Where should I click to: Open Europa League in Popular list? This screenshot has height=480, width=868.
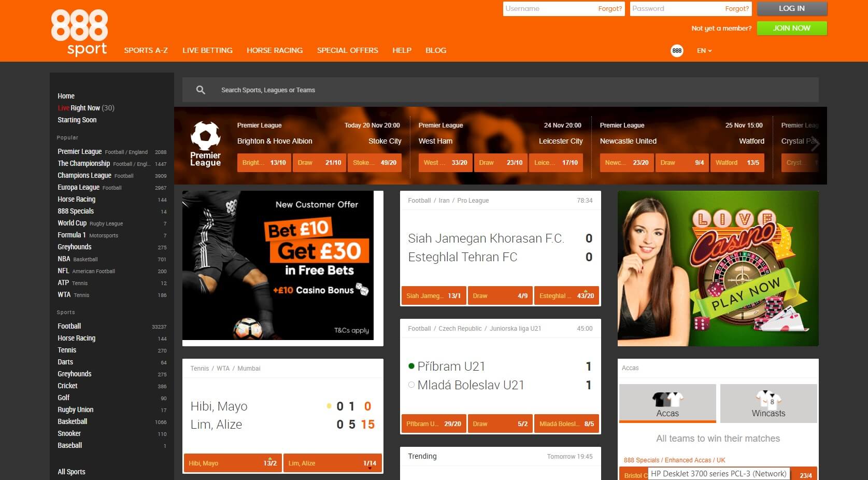(x=112, y=188)
